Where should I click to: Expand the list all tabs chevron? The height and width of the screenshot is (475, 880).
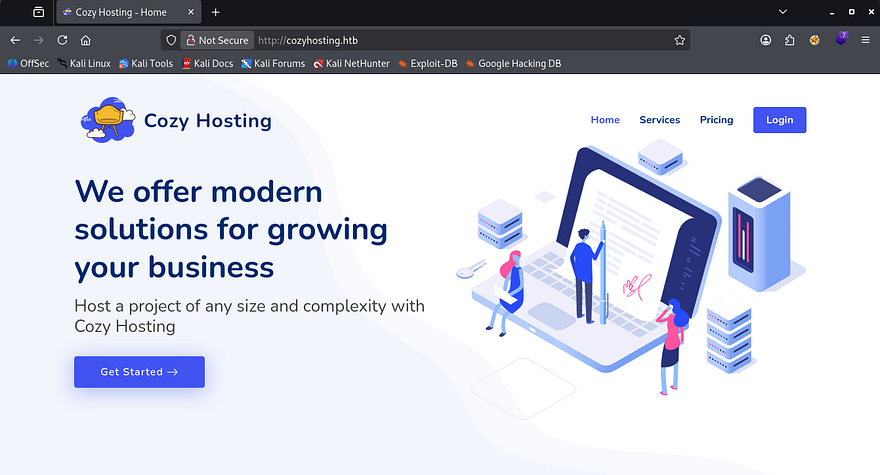(781, 12)
